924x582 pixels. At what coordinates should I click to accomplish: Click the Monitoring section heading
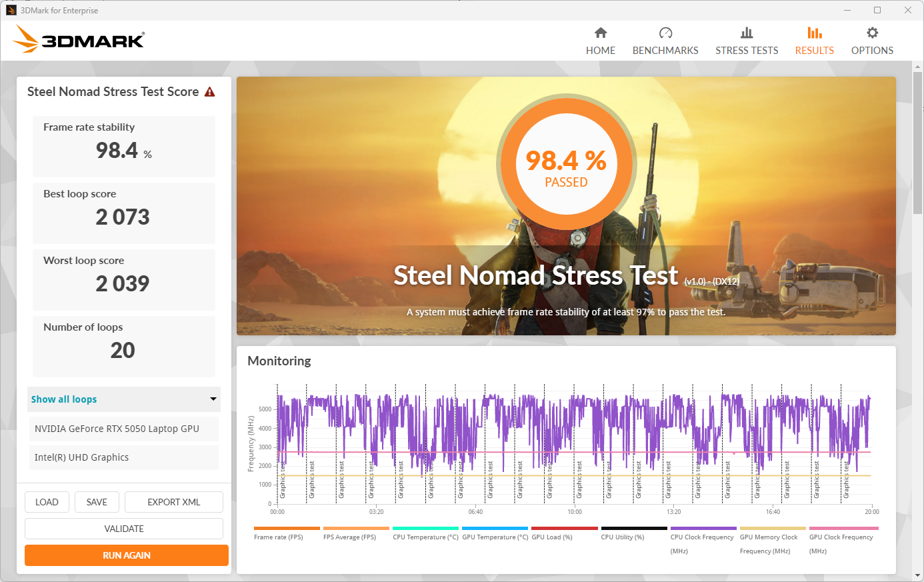pos(279,361)
